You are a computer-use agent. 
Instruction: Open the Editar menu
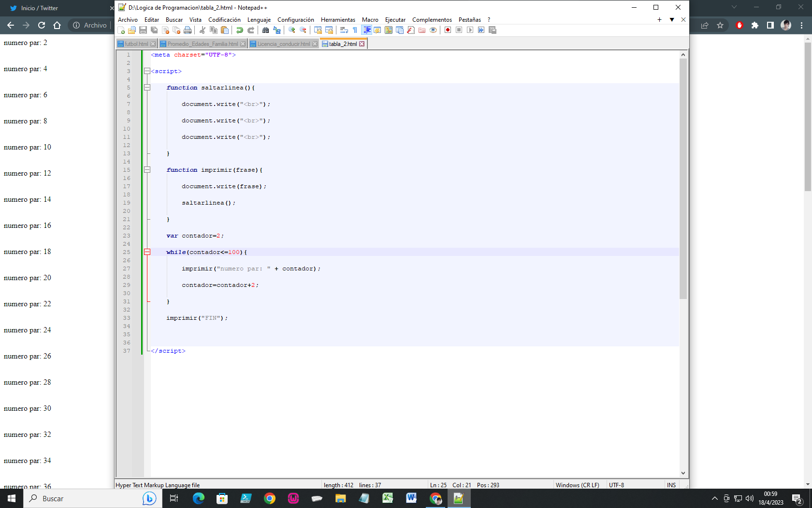click(x=152, y=20)
